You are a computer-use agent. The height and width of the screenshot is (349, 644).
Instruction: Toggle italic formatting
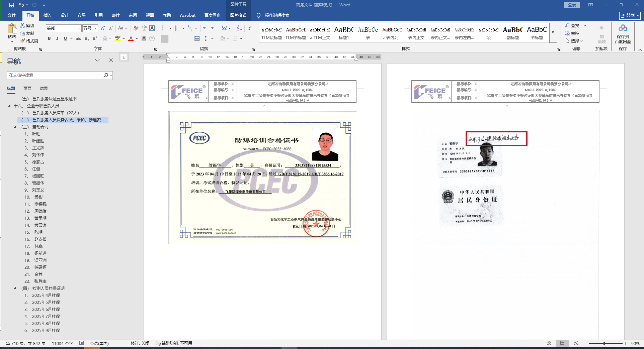57,38
